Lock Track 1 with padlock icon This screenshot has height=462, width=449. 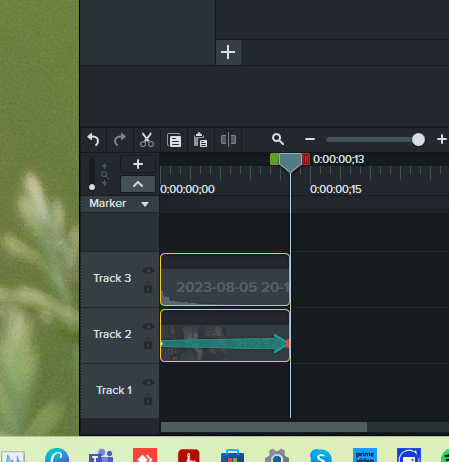[148, 399]
